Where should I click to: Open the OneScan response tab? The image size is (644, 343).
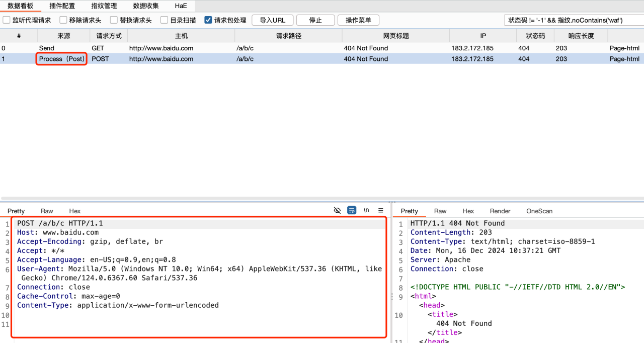[539, 211]
